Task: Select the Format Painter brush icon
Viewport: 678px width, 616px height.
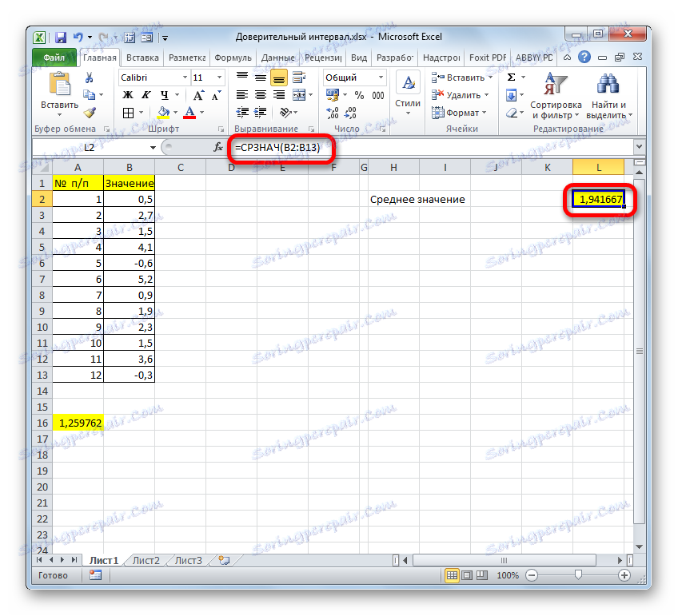Action: coord(89,113)
